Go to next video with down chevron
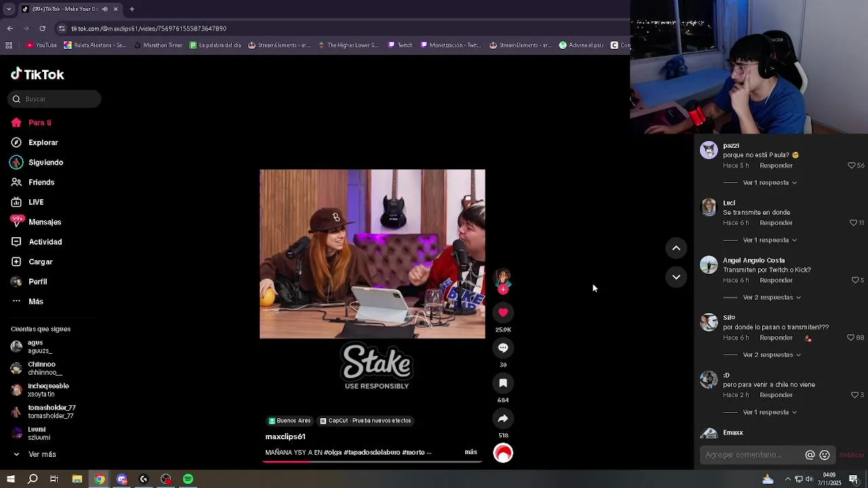 [676, 277]
